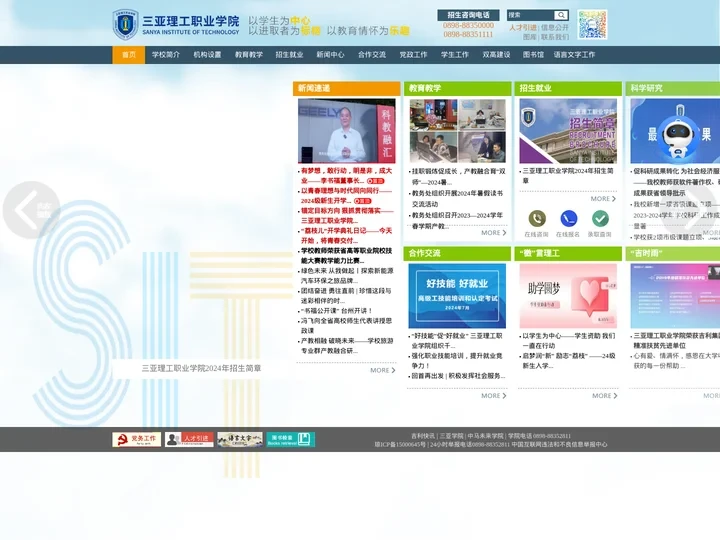Screen dimensions: 720x540
Task: Open the 在线咨询 phone icon
Action: tap(536, 219)
